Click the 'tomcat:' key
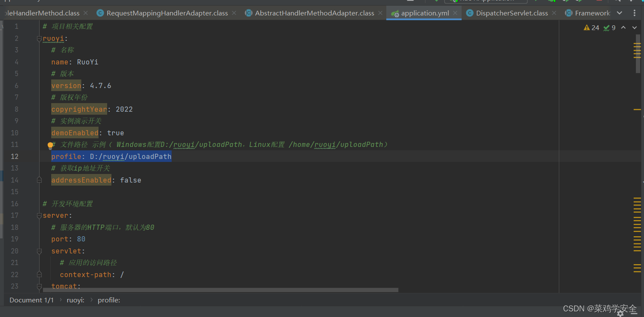644x317 pixels. [x=66, y=286]
